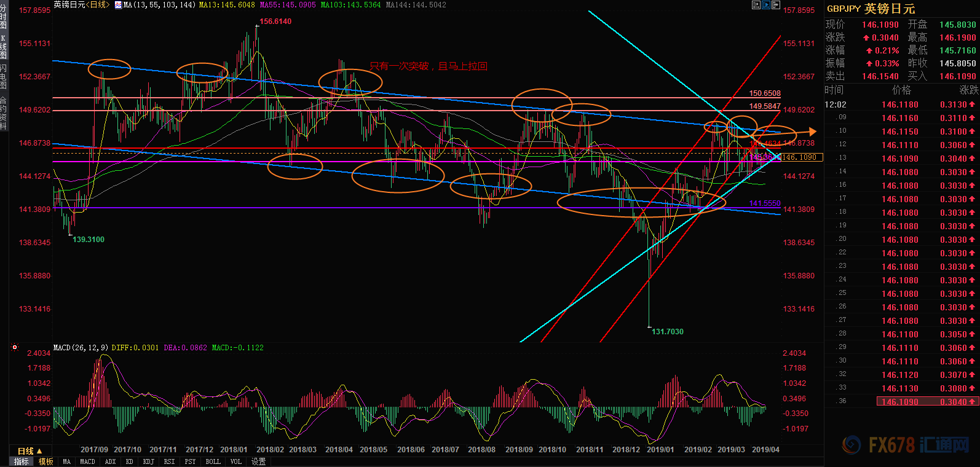Toggle the KDJ indicator button
The image size is (980, 467).
[x=148, y=461]
